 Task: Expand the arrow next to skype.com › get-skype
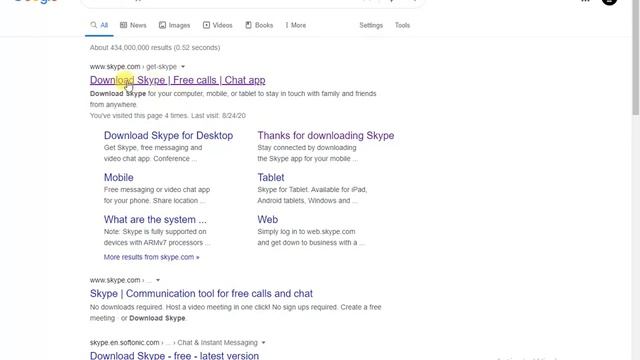tap(183, 67)
